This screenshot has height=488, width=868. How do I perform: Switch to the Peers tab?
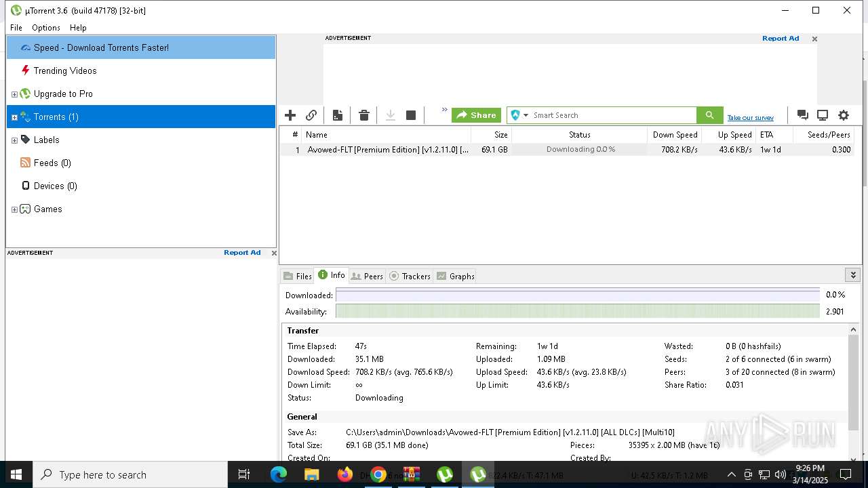(367, 276)
